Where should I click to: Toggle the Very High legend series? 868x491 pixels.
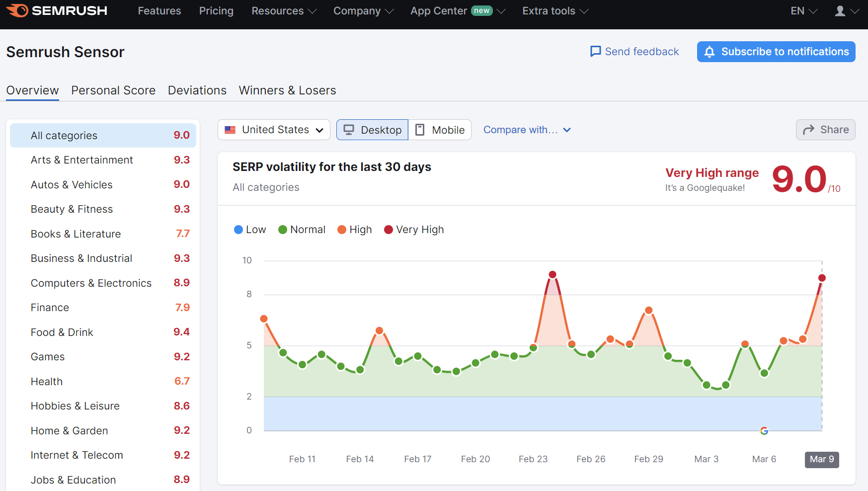tap(414, 230)
